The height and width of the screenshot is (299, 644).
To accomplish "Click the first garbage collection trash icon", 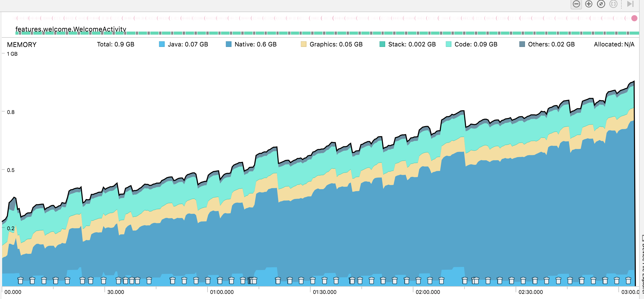I will tap(20, 281).
